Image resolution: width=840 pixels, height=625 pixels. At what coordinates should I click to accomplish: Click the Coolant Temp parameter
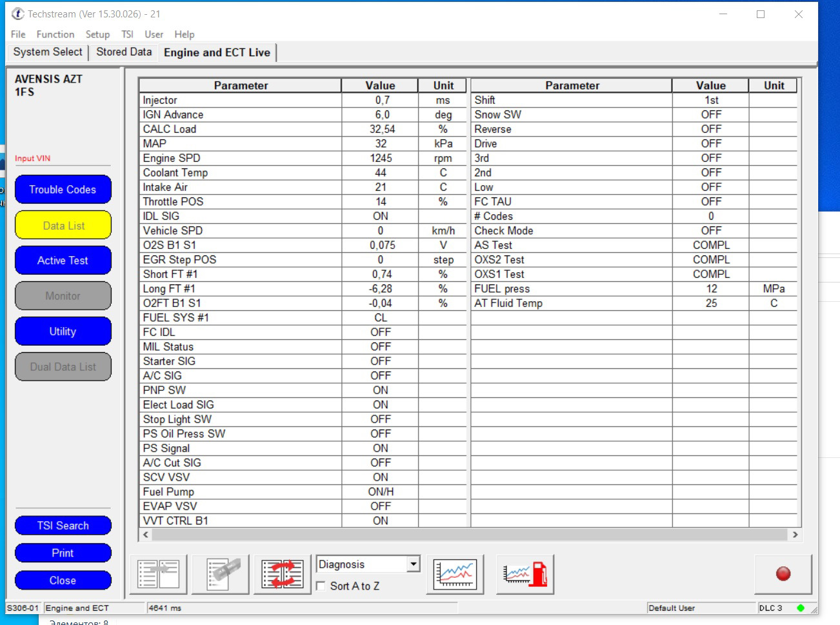point(175,173)
